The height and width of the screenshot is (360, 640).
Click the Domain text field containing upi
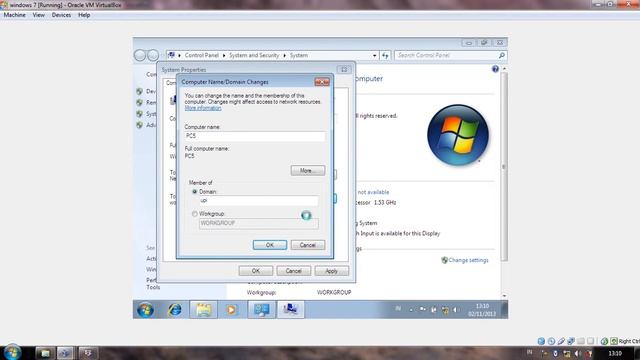click(258, 200)
